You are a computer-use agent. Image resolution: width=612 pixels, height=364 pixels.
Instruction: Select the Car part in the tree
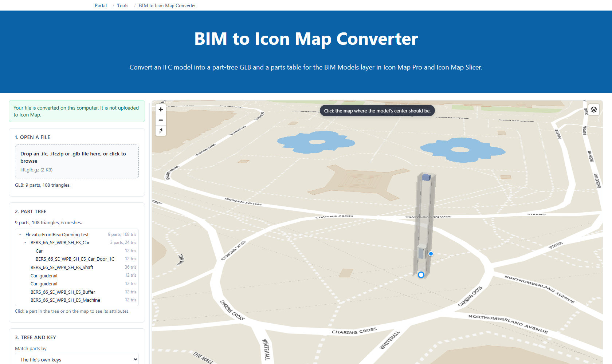(39, 251)
